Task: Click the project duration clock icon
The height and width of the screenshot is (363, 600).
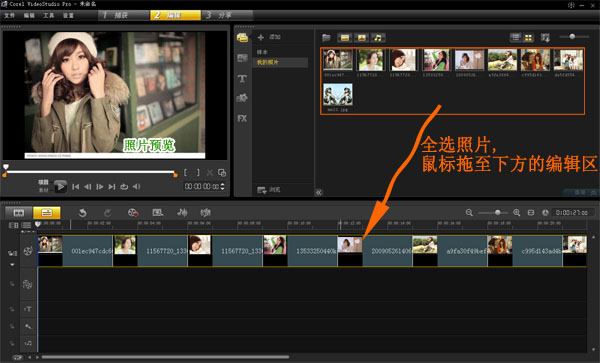Action: 545,213
